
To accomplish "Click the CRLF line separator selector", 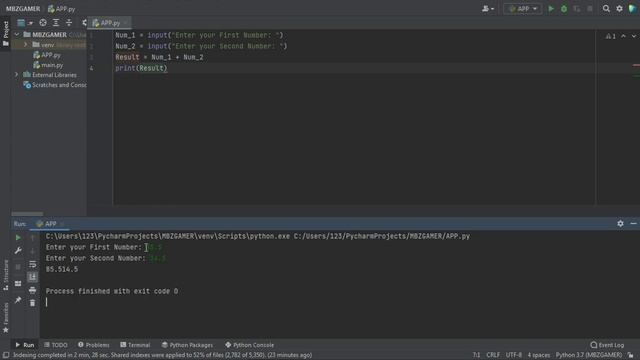I will [x=493, y=355].
